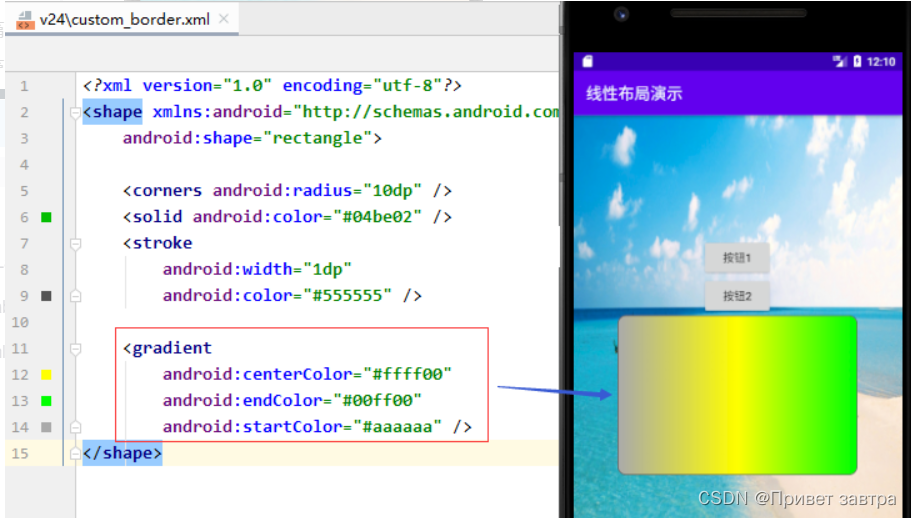Toggle the fold marker at closing shape tag
The width and height of the screenshot is (911, 518).
[75, 454]
